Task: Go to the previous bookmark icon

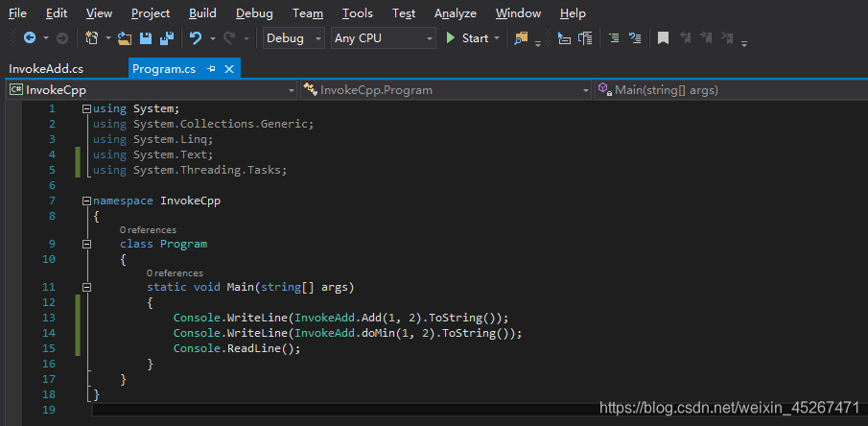Action: click(686, 38)
